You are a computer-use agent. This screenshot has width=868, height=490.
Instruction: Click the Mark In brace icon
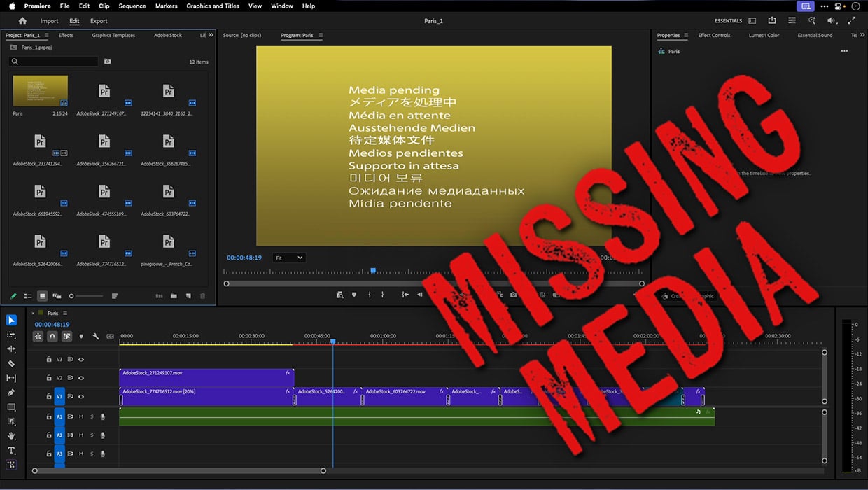(x=370, y=295)
